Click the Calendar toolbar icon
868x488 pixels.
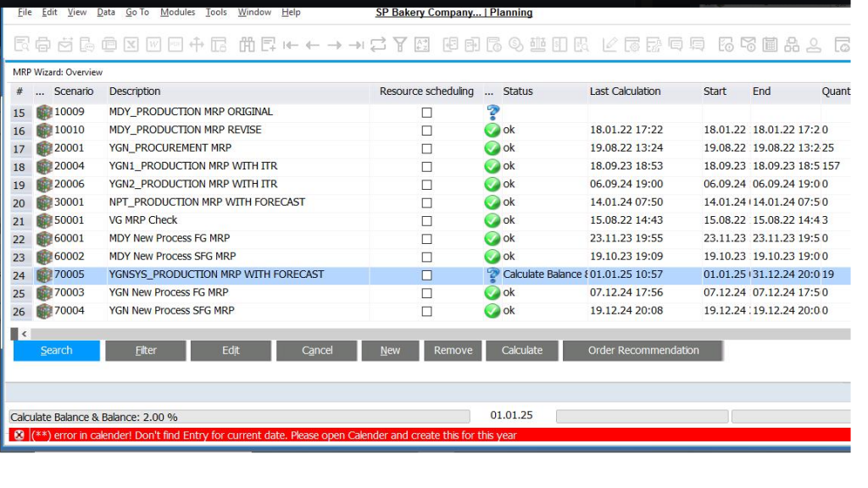point(769,45)
